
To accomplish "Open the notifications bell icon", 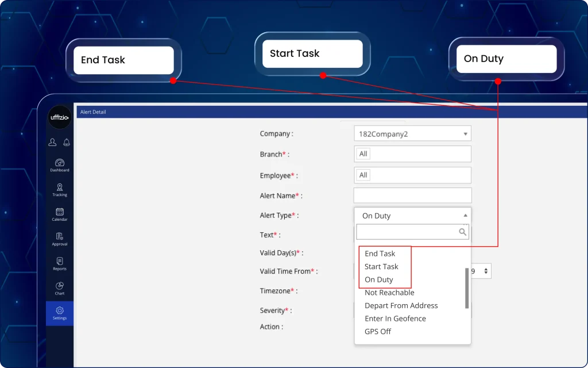I will (x=67, y=143).
